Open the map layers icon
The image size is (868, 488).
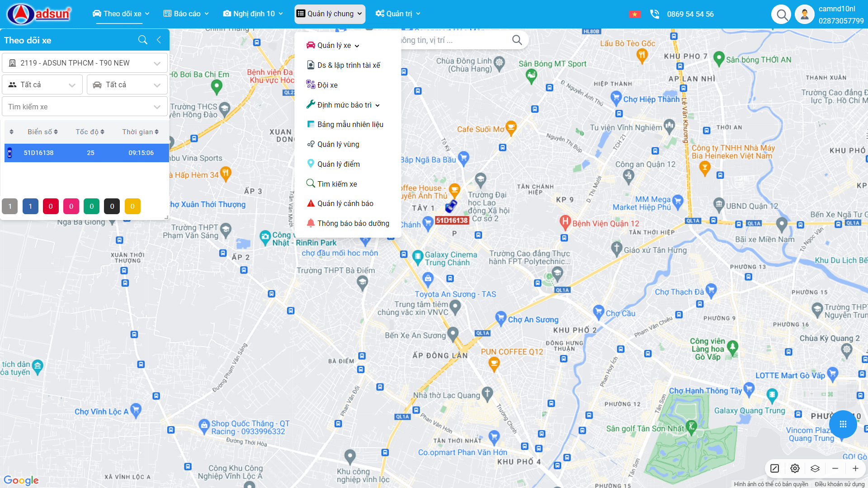[815, 469]
